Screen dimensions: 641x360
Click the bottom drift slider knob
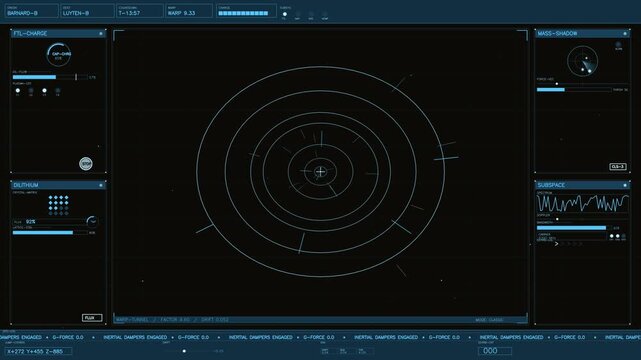coord(184,351)
